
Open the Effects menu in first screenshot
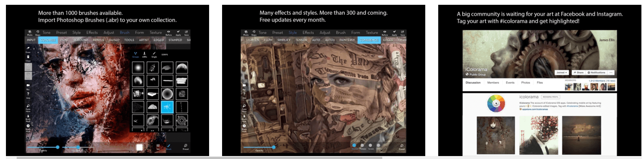coord(92,33)
